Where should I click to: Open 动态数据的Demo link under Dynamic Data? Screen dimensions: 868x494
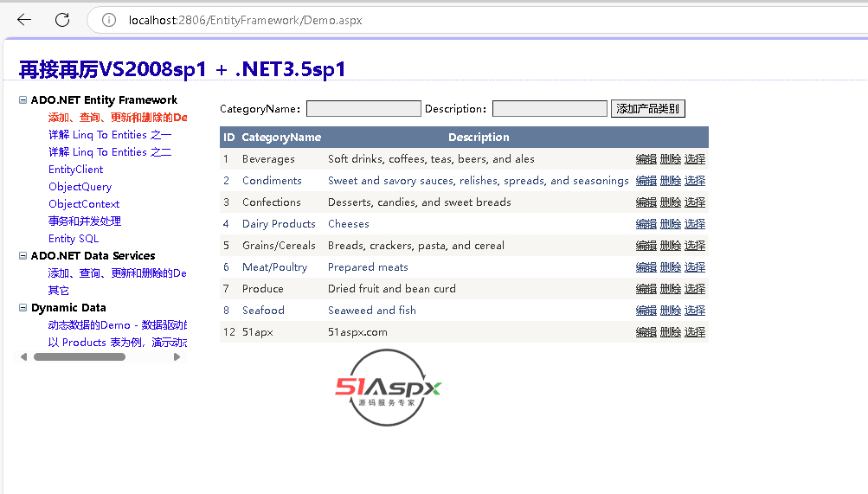click(x=118, y=325)
